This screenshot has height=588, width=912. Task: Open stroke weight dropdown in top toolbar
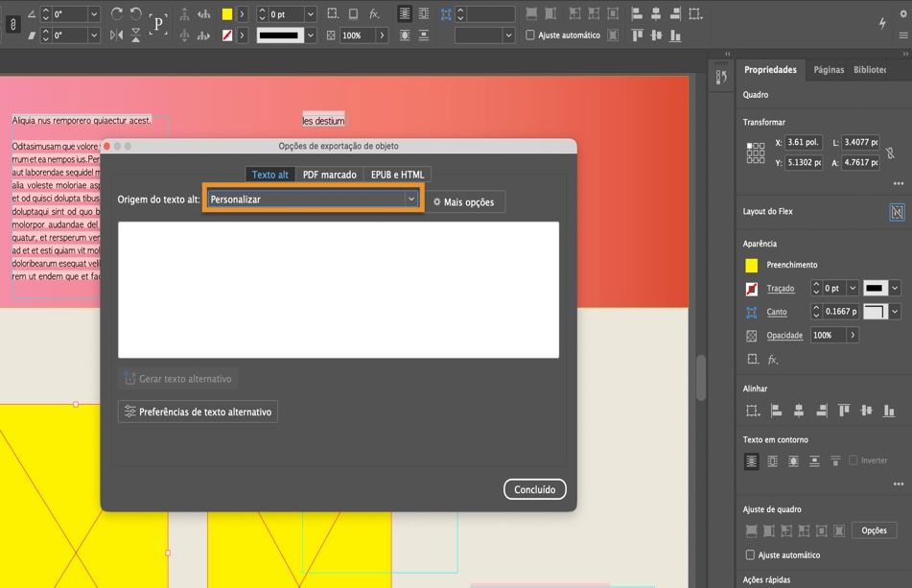[x=311, y=13]
